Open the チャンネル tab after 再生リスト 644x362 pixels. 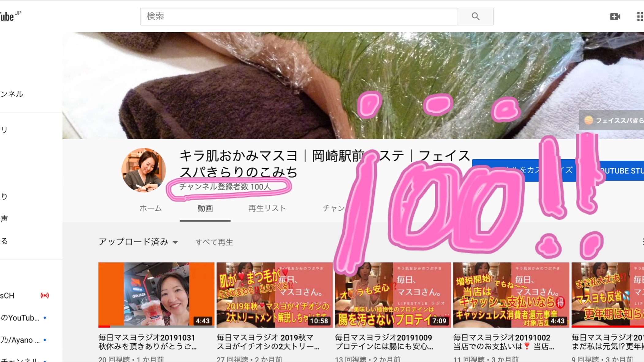click(x=334, y=208)
